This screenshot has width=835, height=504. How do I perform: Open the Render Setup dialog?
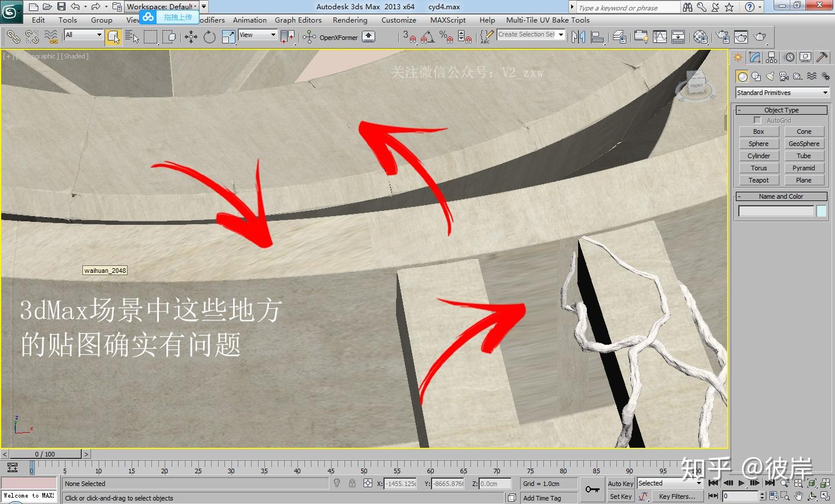[723, 37]
